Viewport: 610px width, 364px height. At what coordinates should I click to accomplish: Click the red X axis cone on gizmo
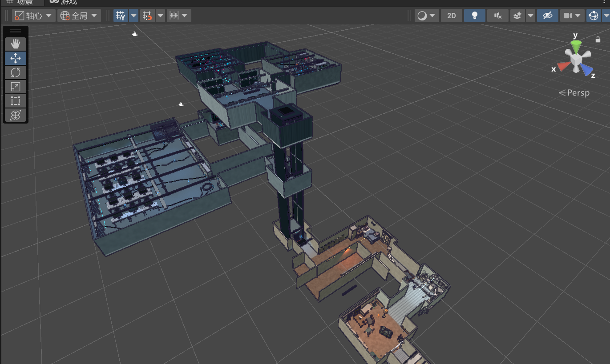pyautogui.click(x=564, y=66)
